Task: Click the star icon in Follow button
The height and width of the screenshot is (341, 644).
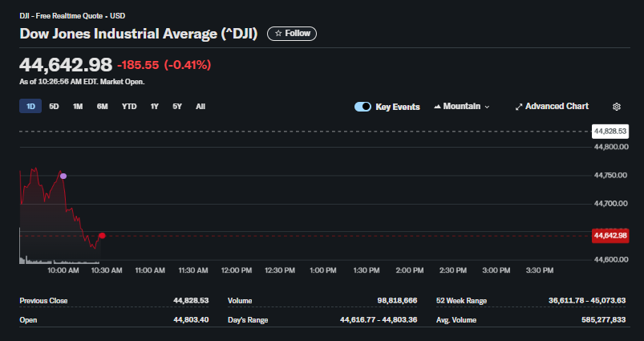Action: click(278, 34)
